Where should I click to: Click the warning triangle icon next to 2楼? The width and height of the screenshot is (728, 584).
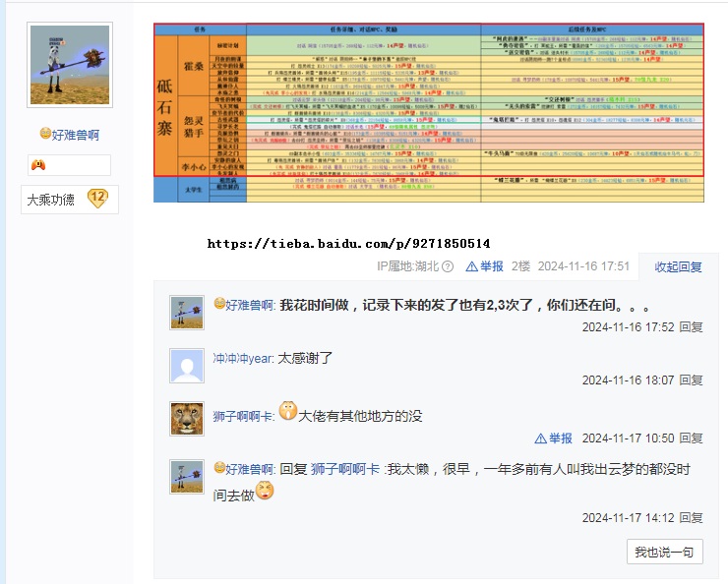tap(471, 266)
